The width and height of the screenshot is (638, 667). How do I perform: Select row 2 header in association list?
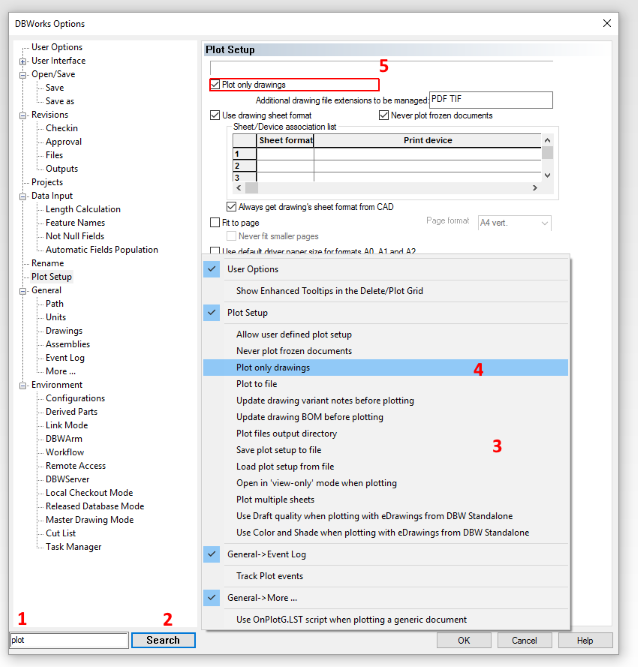point(245,166)
